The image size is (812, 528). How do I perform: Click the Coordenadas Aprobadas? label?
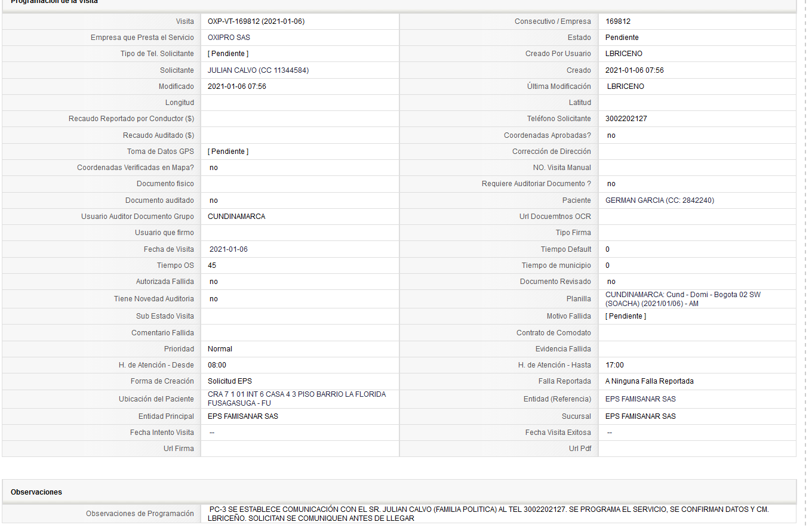tap(548, 135)
